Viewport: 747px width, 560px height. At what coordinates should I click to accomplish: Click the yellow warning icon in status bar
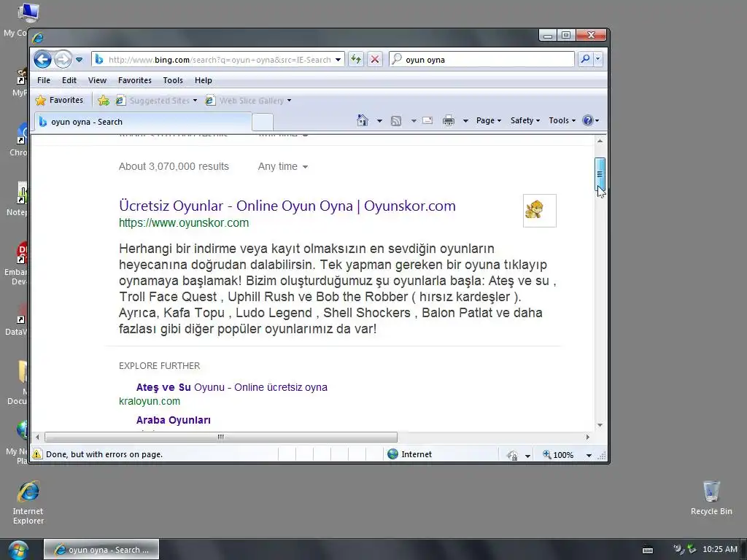tap(37, 454)
